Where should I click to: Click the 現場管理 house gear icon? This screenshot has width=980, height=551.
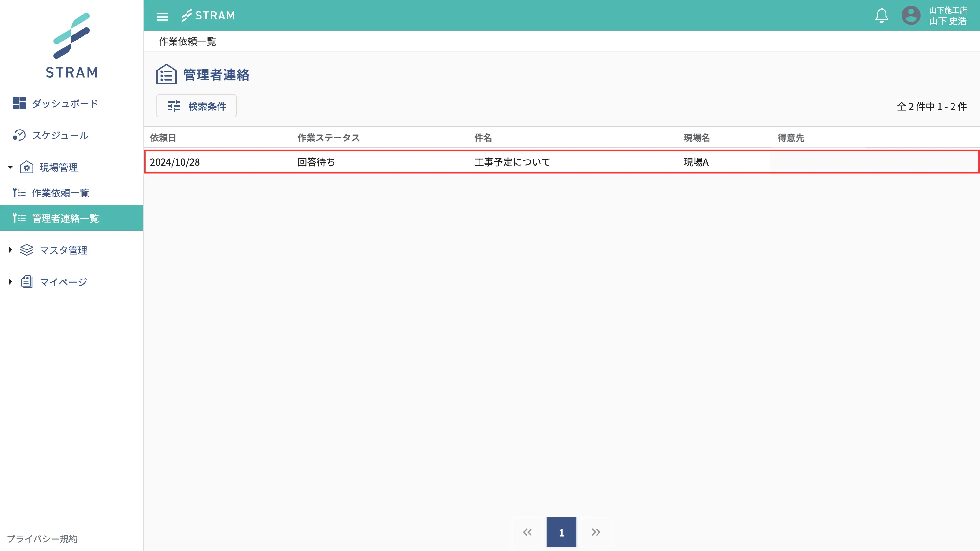click(26, 167)
